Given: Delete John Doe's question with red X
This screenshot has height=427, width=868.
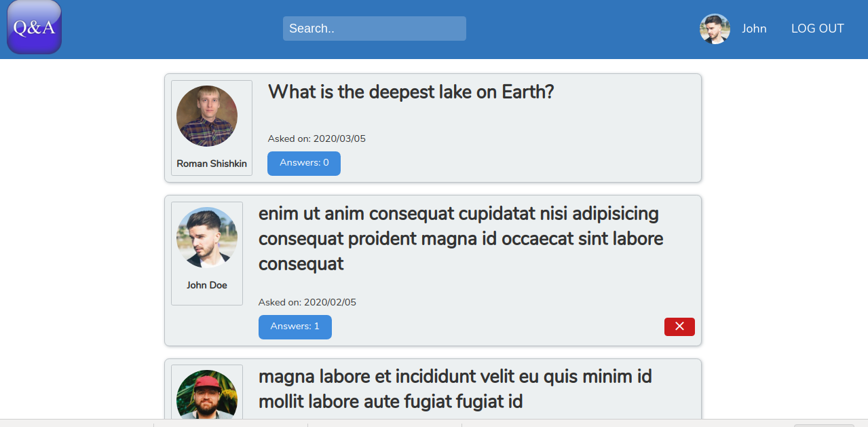Looking at the screenshot, I should (x=679, y=327).
